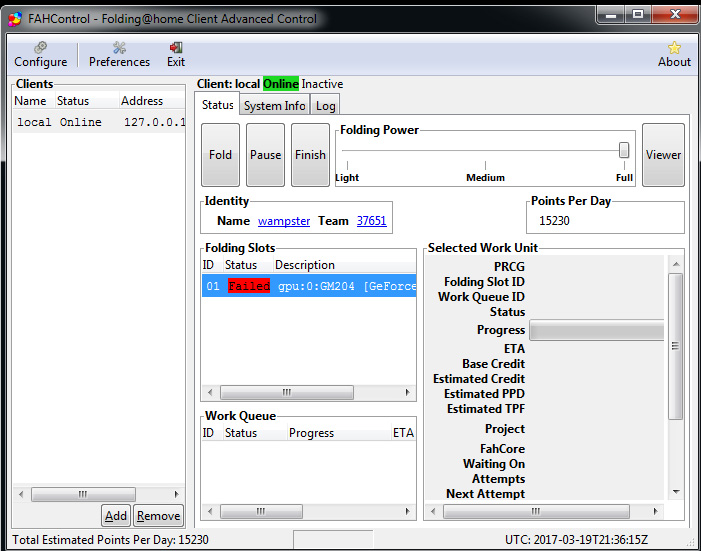The height and width of the screenshot is (551, 701).
Task: Click the Remove client button
Action: click(x=158, y=516)
